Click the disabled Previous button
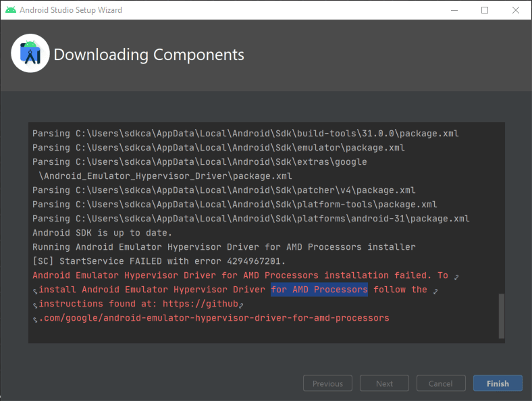The width and height of the screenshot is (532, 401). click(327, 383)
